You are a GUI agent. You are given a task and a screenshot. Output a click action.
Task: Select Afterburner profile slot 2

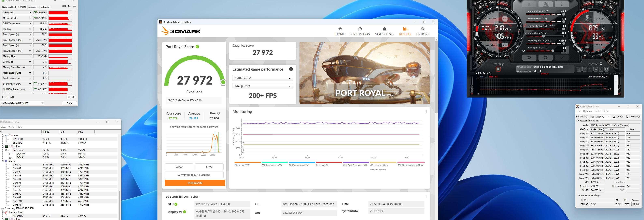585,69
